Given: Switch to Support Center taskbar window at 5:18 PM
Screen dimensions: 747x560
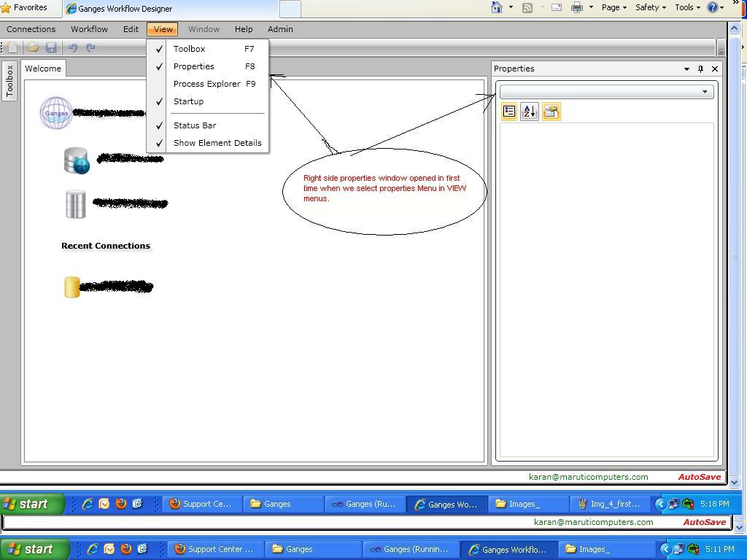Looking at the screenshot, I should tap(203, 504).
